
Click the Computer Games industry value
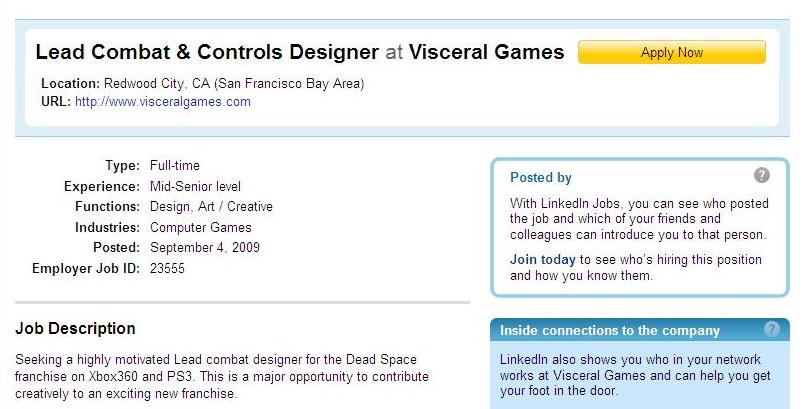pyautogui.click(x=201, y=227)
